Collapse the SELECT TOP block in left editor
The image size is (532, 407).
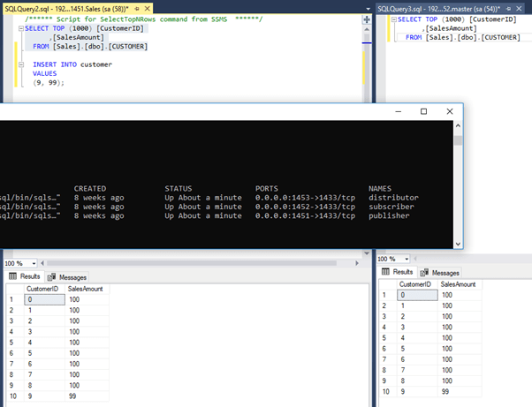(20, 29)
